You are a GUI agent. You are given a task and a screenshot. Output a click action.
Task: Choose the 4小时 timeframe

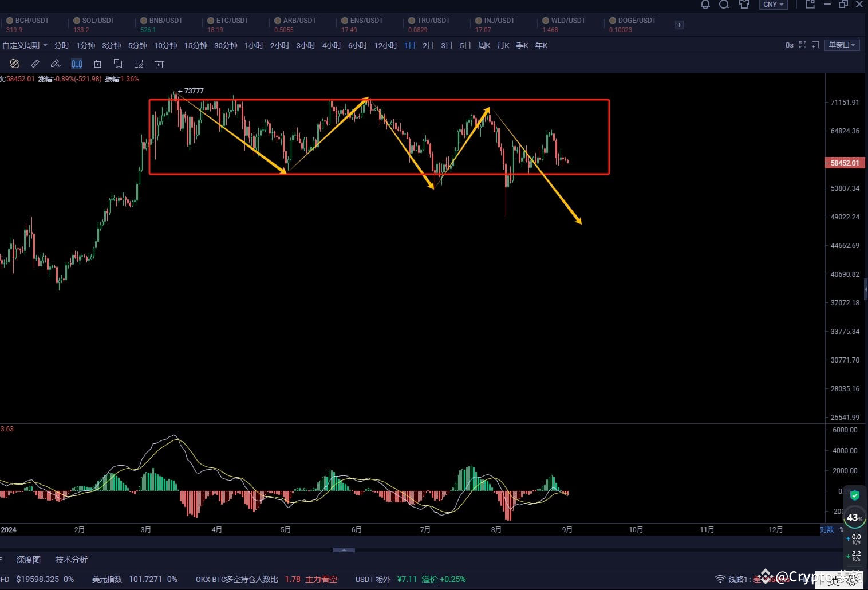pos(332,45)
